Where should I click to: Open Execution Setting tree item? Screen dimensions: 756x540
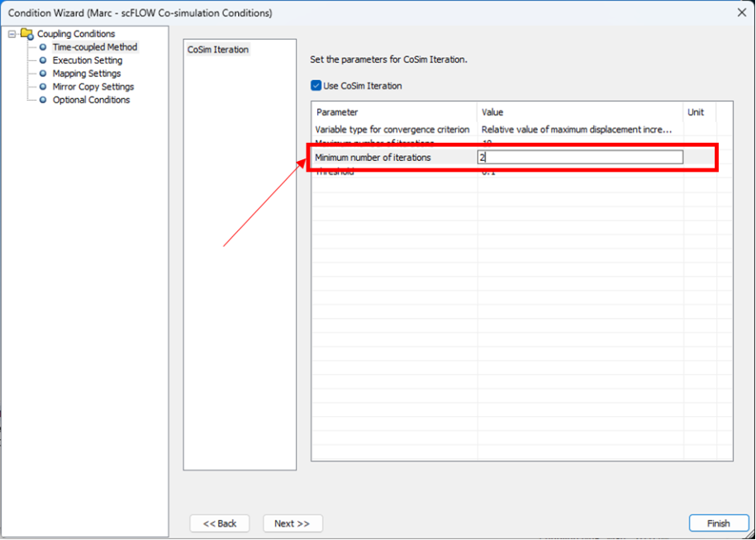88,60
